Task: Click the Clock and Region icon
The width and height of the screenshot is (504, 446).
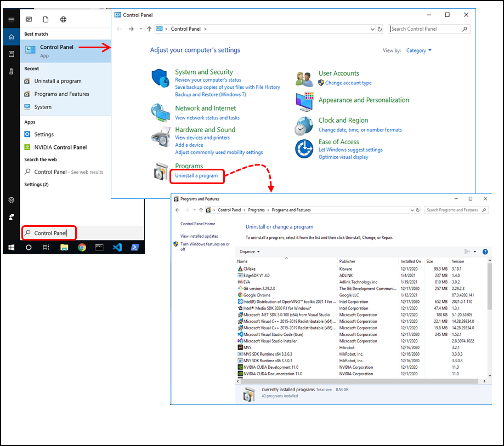Action: point(304,126)
